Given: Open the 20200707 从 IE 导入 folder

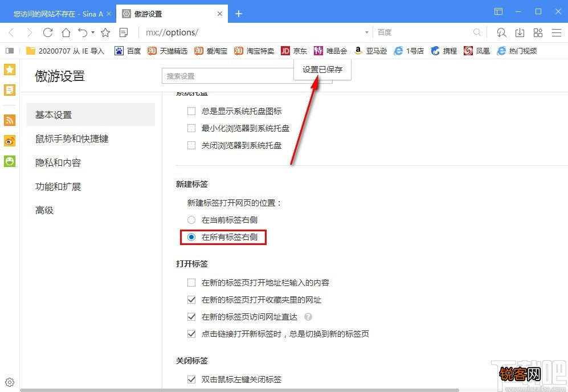Looking at the screenshot, I should coord(65,51).
